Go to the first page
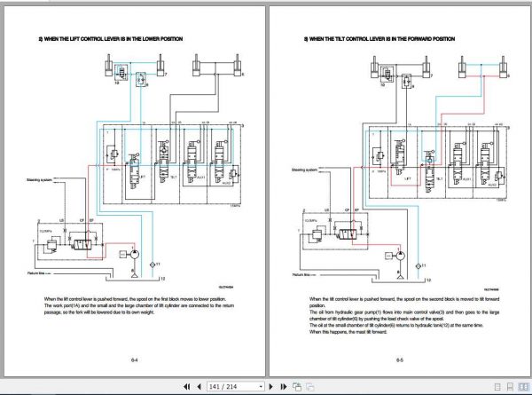The height and width of the screenshot is (395, 532). point(186,386)
